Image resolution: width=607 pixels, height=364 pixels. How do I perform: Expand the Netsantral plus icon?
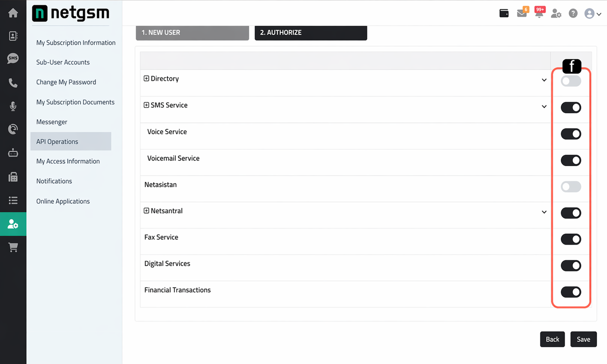tap(146, 211)
